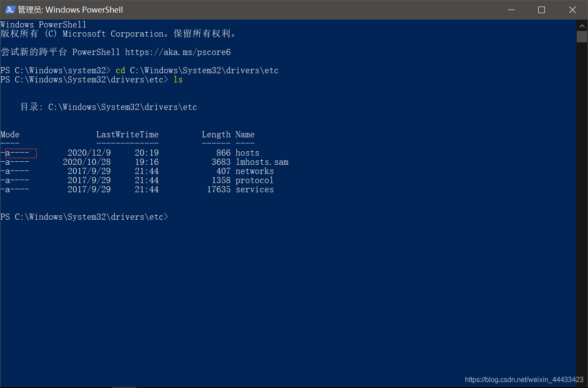Click the '-a----' mode of the services row
This screenshot has height=388, width=588.
(15, 190)
